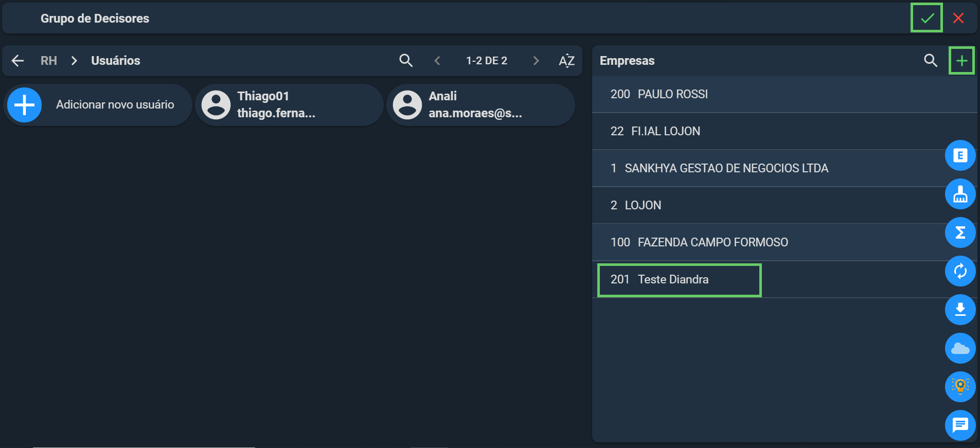Click the Grupo de Decisores title

(x=95, y=19)
